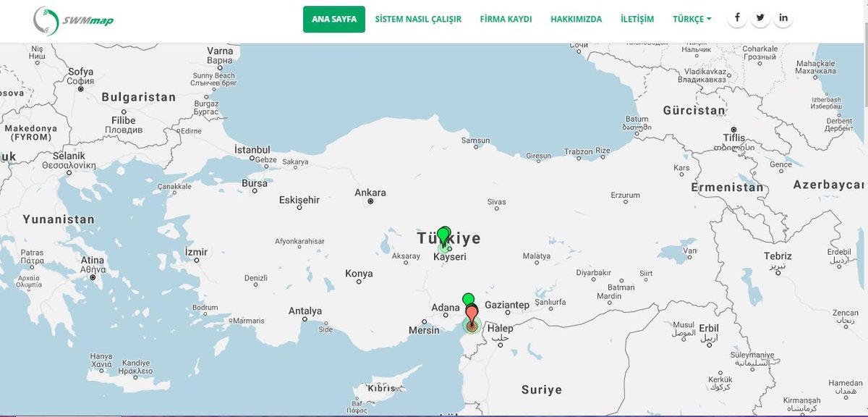Select the green map pin above Adana
Screen dimensions: 868x417
[x=468, y=299]
